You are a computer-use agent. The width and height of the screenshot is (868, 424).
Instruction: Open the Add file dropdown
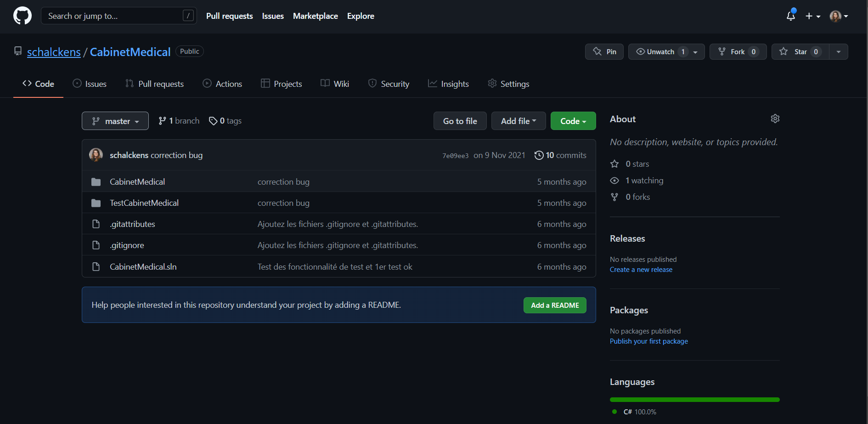click(x=519, y=121)
